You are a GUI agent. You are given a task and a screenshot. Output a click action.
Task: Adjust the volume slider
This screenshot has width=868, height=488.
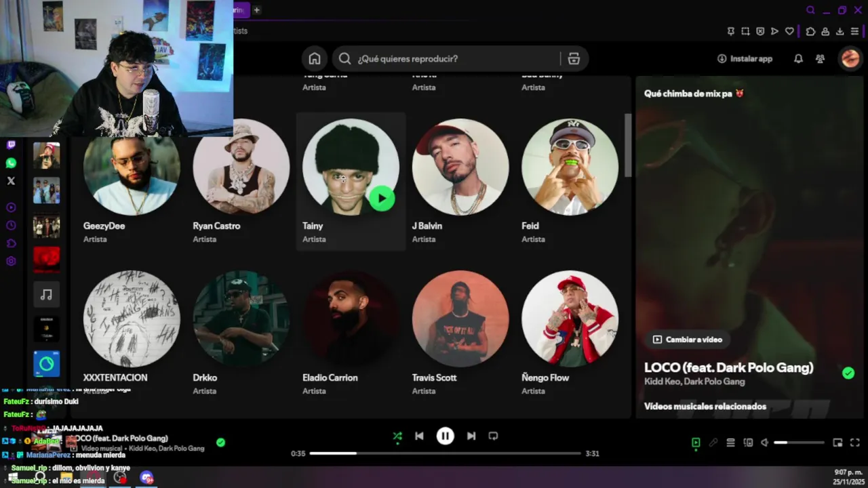[799, 443]
